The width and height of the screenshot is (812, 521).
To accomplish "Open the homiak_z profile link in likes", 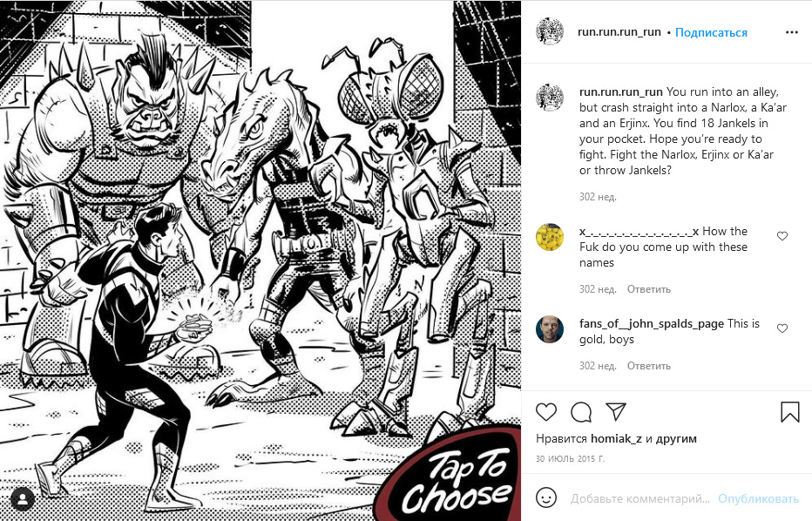I will [x=616, y=438].
